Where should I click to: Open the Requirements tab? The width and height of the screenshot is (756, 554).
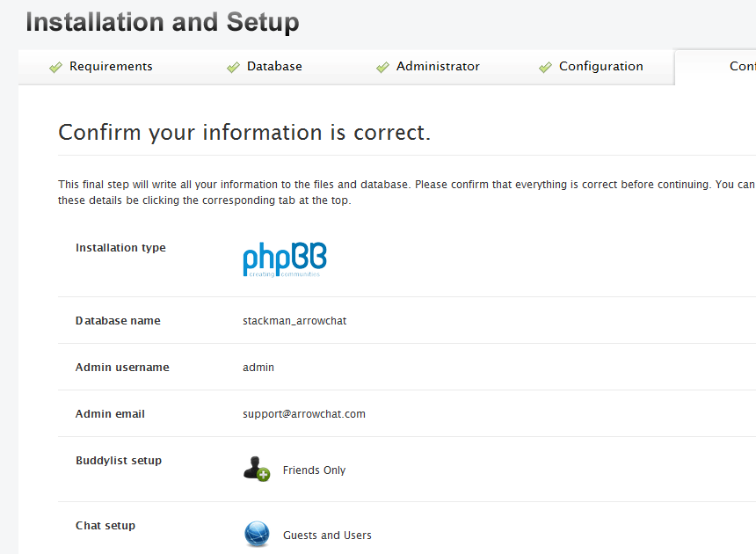pos(111,67)
